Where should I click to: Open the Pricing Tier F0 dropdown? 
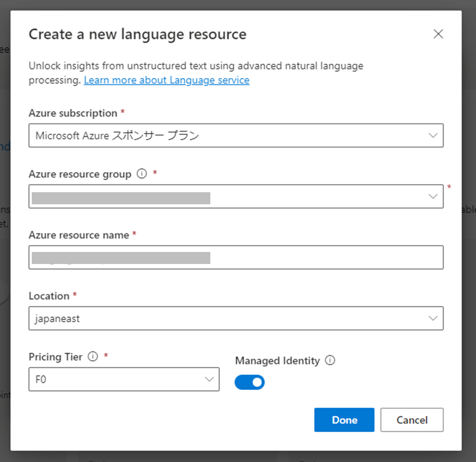(124, 379)
